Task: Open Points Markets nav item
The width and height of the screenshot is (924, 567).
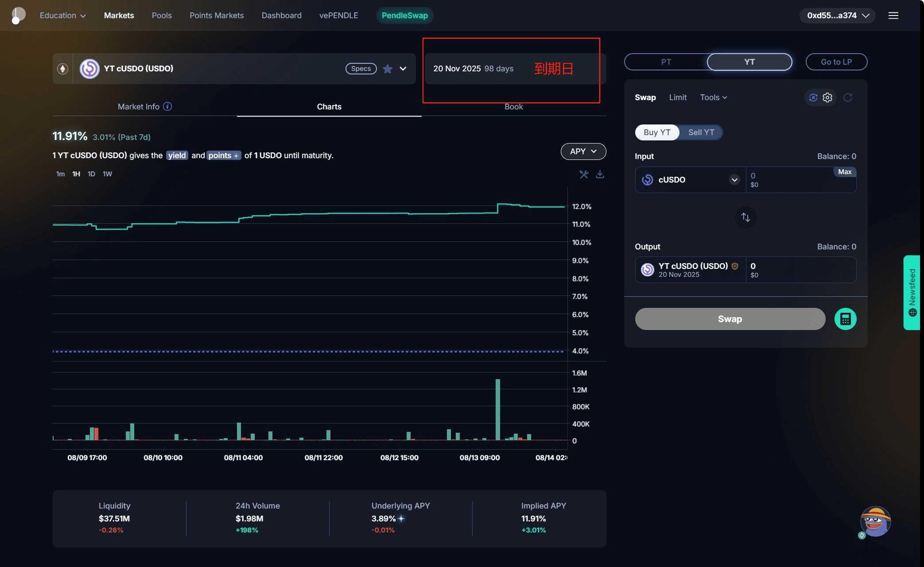Action: tap(217, 16)
